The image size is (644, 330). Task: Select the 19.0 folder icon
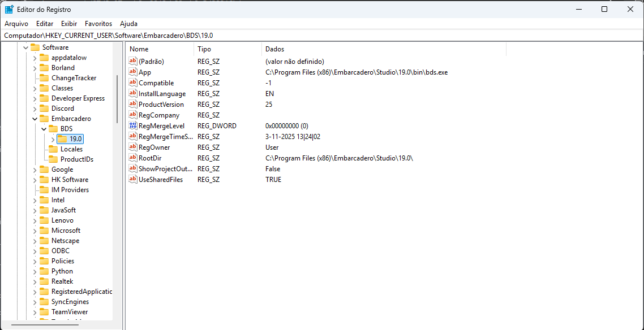(x=62, y=139)
